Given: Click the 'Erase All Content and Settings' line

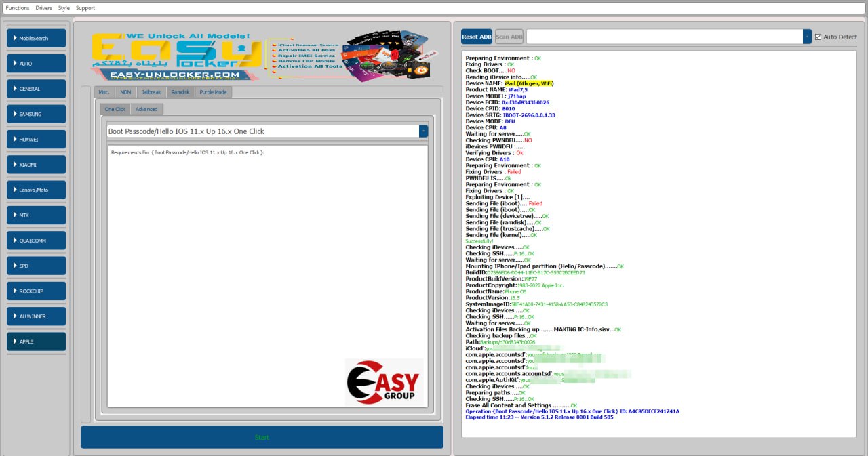Looking at the screenshot, I should (521, 406).
